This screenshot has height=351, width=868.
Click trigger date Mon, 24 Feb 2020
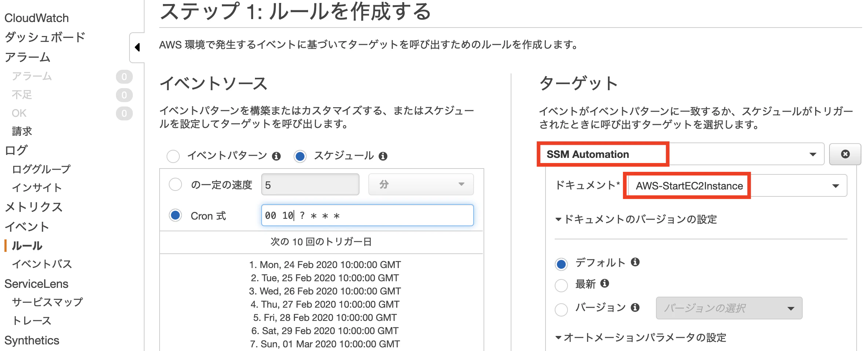pyautogui.click(x=325, y=265)
